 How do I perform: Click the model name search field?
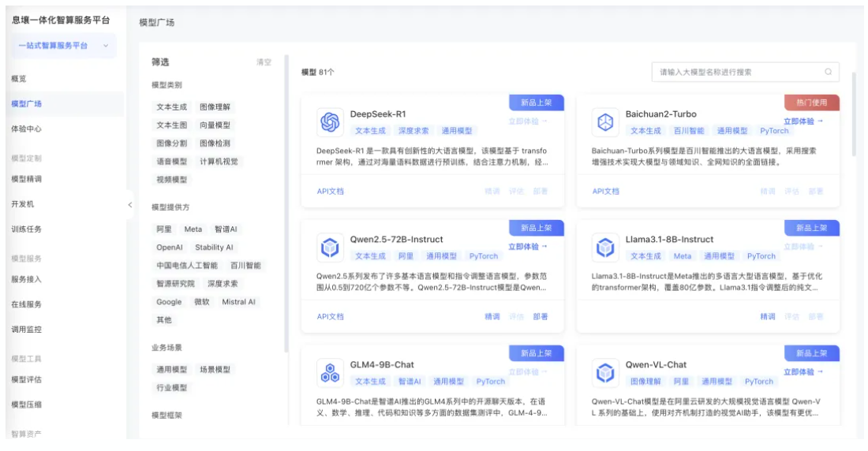[745, 72]
